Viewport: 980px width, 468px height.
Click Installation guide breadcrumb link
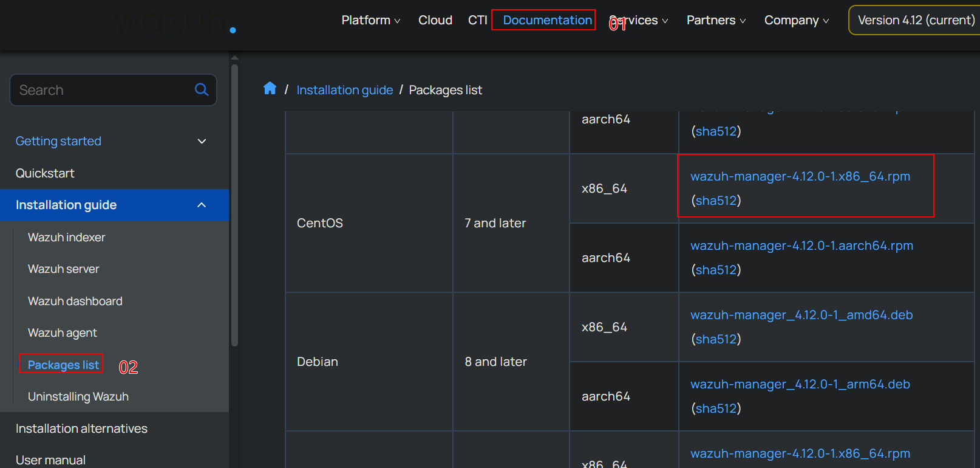pyautogui.click(x=345, y=90)
